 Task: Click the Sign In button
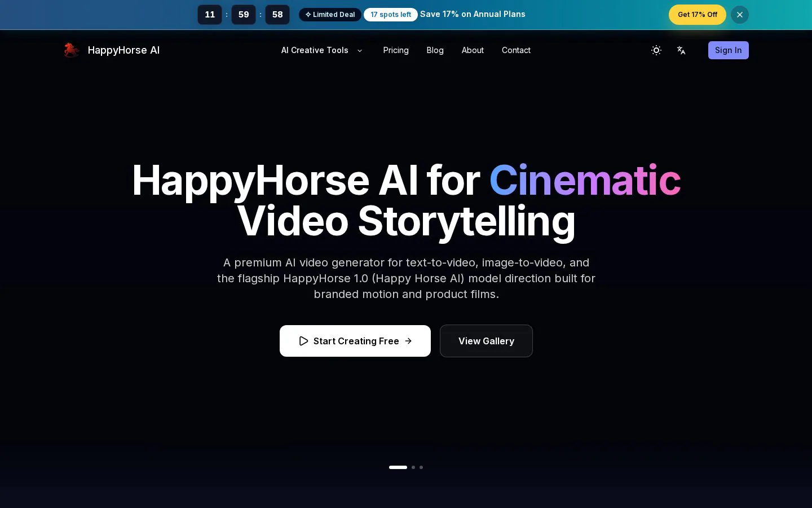(729, 50)
